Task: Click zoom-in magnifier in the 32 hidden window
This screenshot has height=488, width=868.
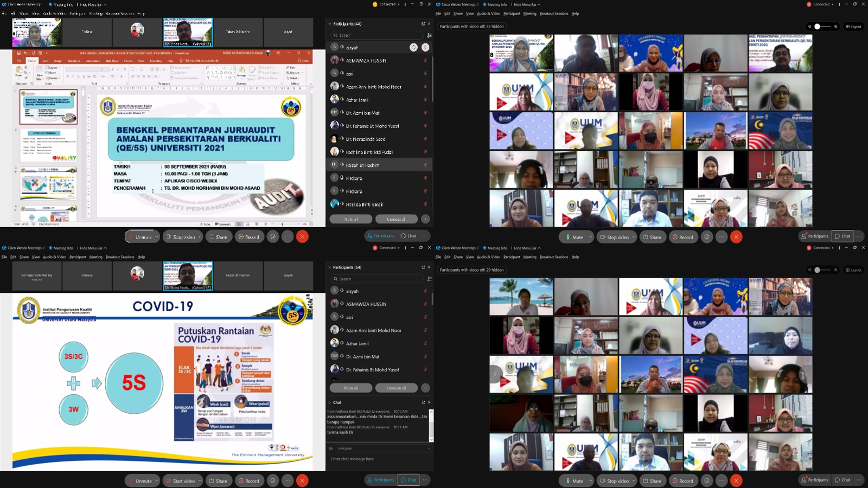Action: coord(835,27)
